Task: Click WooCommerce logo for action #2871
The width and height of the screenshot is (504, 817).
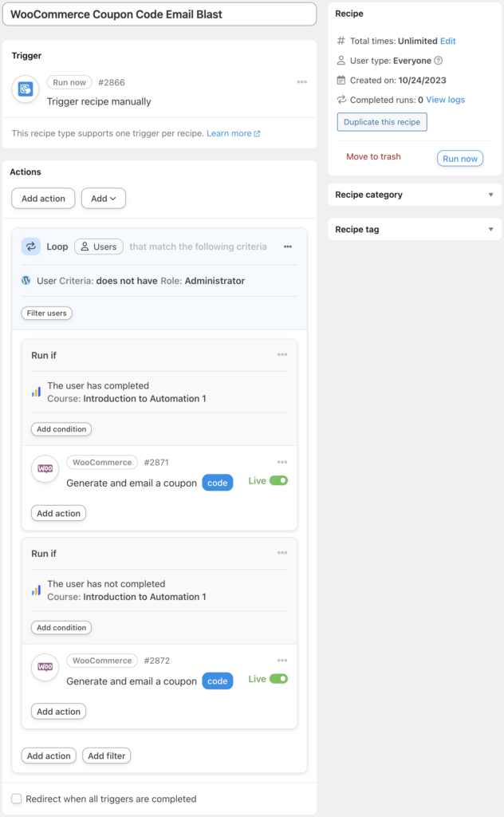Action: pyautogui.click(x=45, y=468)
